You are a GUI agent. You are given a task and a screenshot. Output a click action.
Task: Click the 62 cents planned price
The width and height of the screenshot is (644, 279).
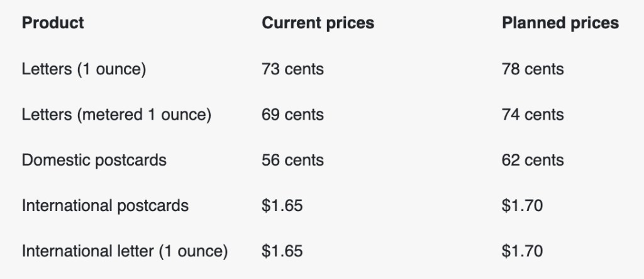point(533,160)
